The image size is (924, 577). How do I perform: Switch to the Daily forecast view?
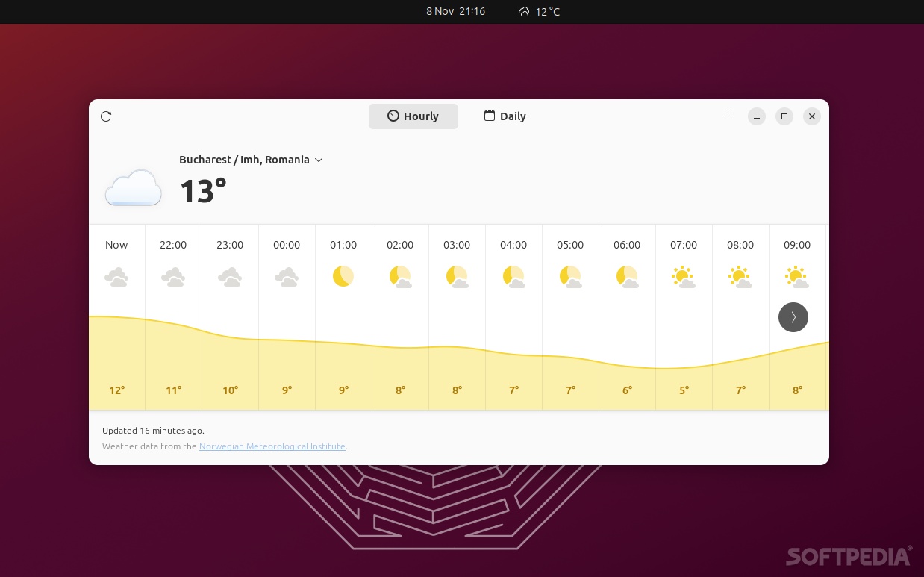pyautogui.click(x=505, y=116)
